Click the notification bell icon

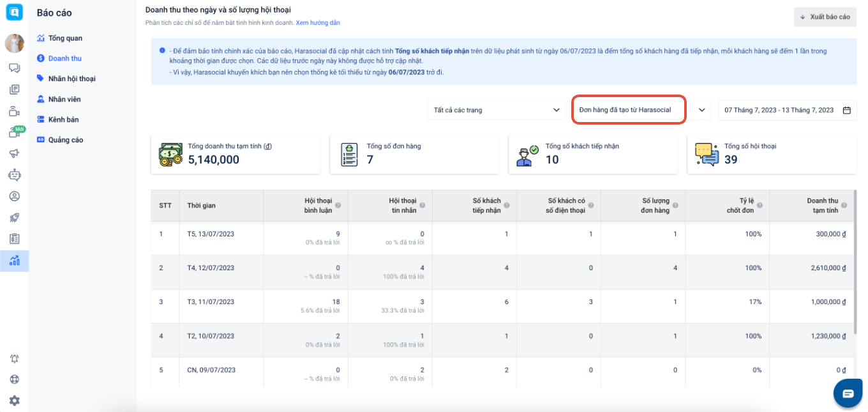tap(14, 358)
